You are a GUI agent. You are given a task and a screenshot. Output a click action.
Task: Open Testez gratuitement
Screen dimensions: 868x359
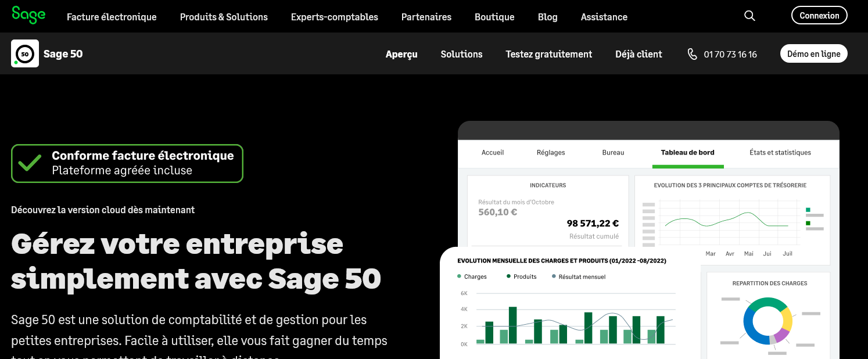[549, 54]
